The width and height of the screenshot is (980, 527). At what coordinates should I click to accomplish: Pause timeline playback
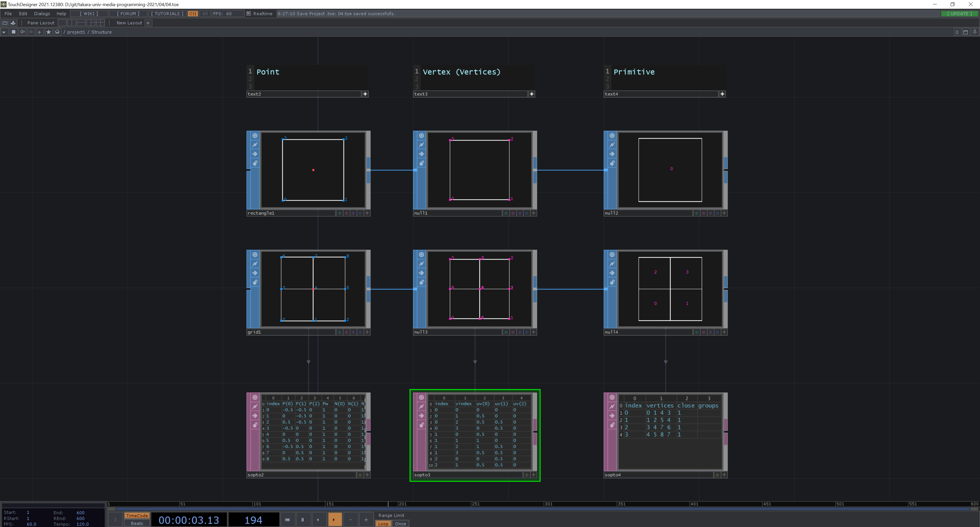coord(303,519)
